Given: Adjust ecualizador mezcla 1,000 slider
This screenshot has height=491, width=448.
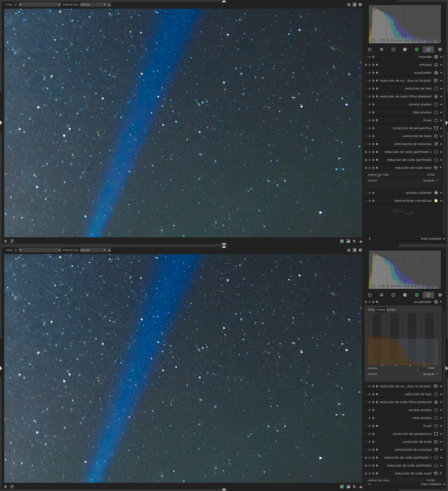Looking at the screenshot, I should click(401, 368).
